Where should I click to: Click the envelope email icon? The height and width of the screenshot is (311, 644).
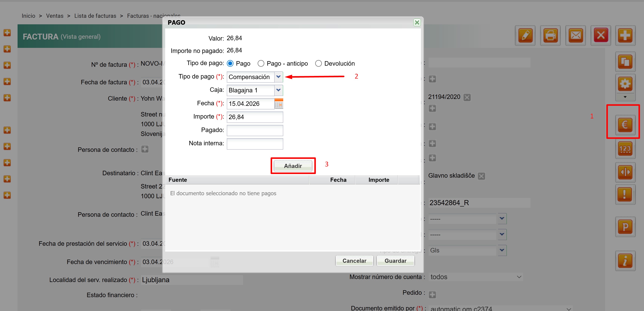(575, 36)
